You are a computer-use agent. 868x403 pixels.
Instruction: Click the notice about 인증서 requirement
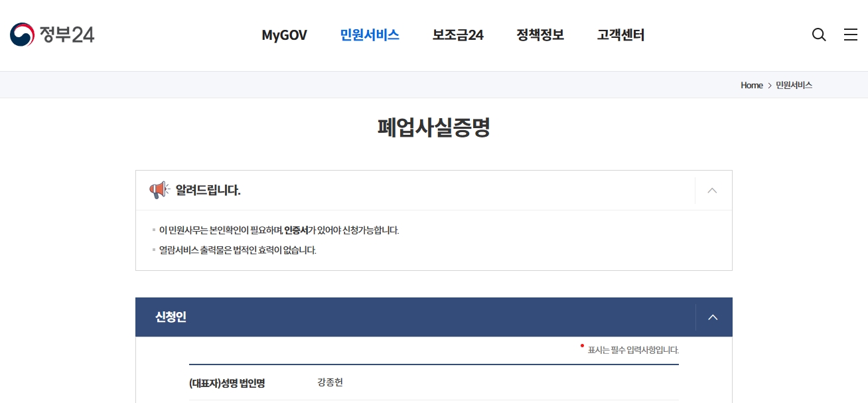(x=279, y=230)
